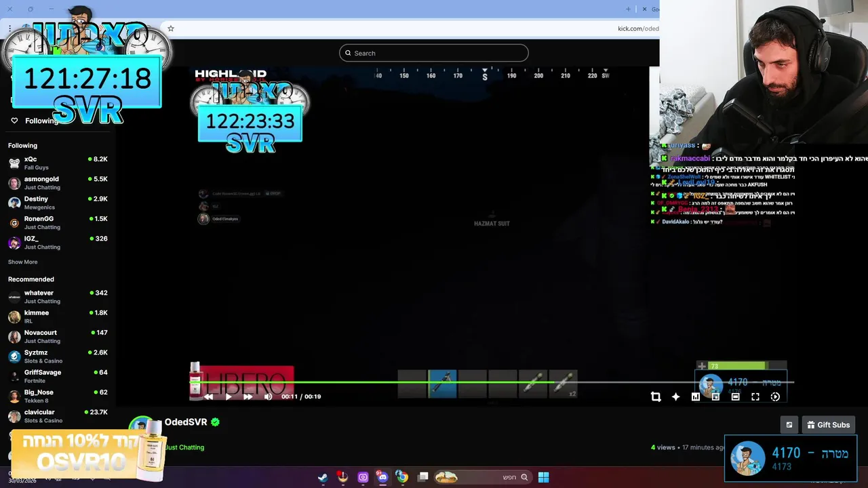The image size is (868, 488).
Task: Click the green verified badge near OdedSVR
Action: (x=215, y=422)
